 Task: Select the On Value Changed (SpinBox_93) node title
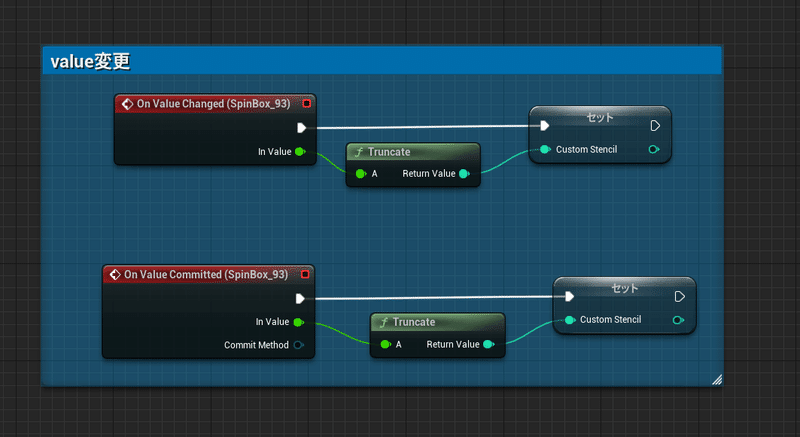click(x=213, y=104)
